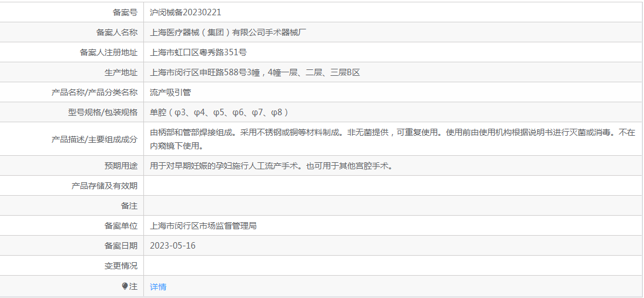Select description text starting 由柄部和管部焊接组成

point(393,139)
